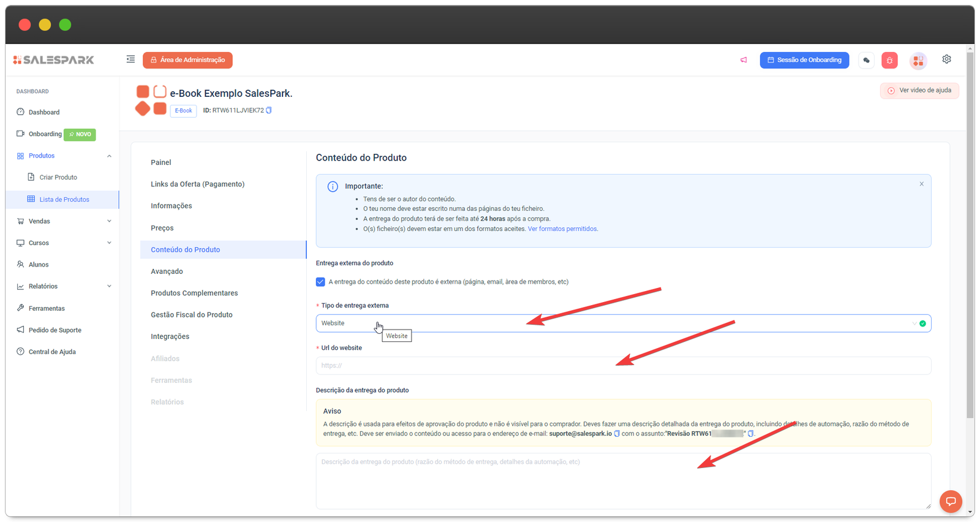Viewport: 980px width, 522px height.
Task: Click the megaphone announcements icon
Action: point(744,60)
